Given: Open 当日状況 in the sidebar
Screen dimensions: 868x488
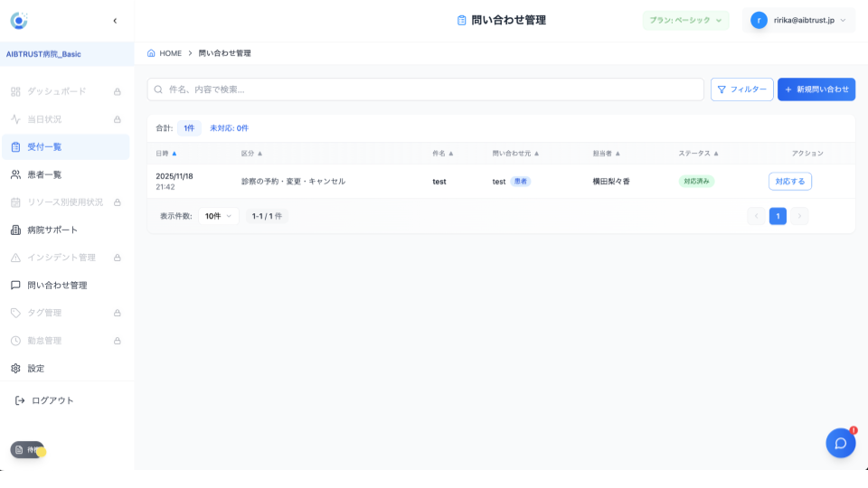Looking at the screenshot, I should point(65,119).
